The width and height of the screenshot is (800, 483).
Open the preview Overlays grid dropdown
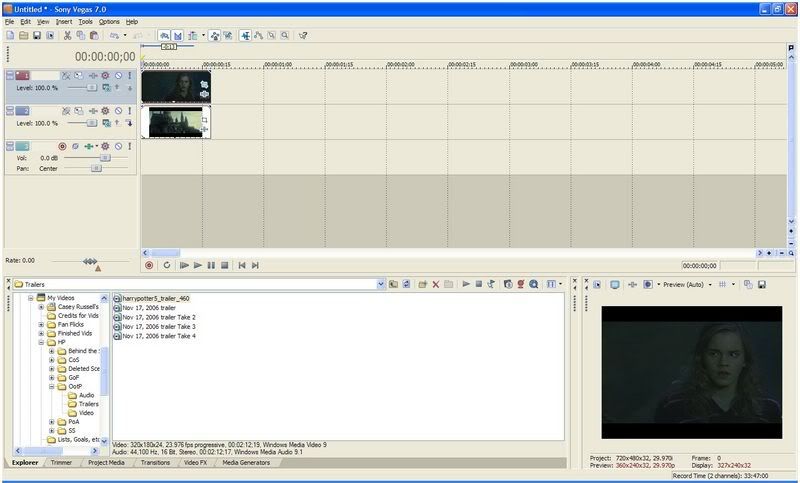734,285
